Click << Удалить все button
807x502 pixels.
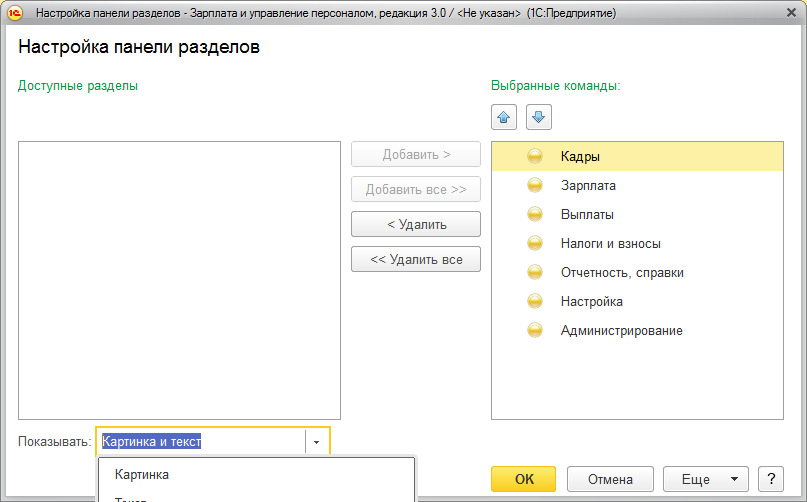(x=416, y=259)
